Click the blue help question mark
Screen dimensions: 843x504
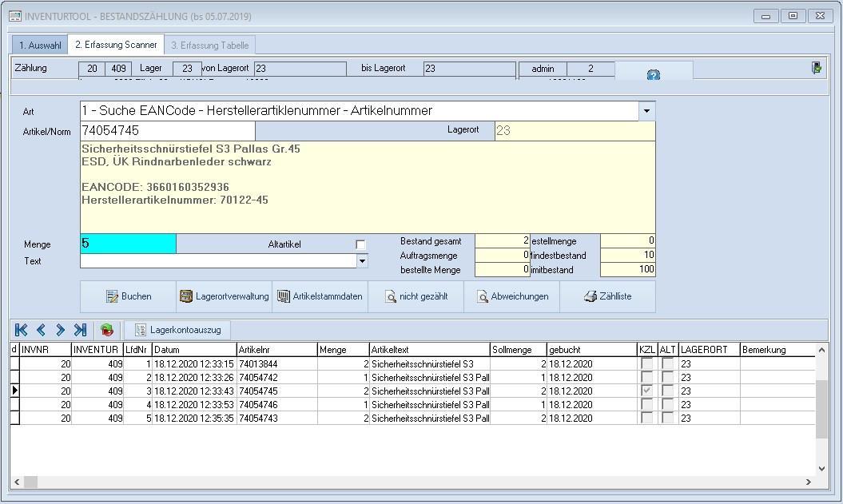point(653,75)
